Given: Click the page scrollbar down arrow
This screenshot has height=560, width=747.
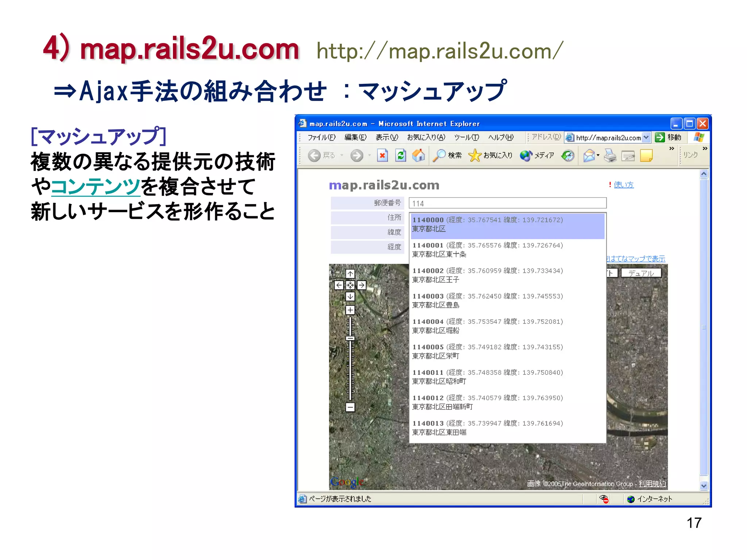Looking at the screenshot, I should [704, 486].
